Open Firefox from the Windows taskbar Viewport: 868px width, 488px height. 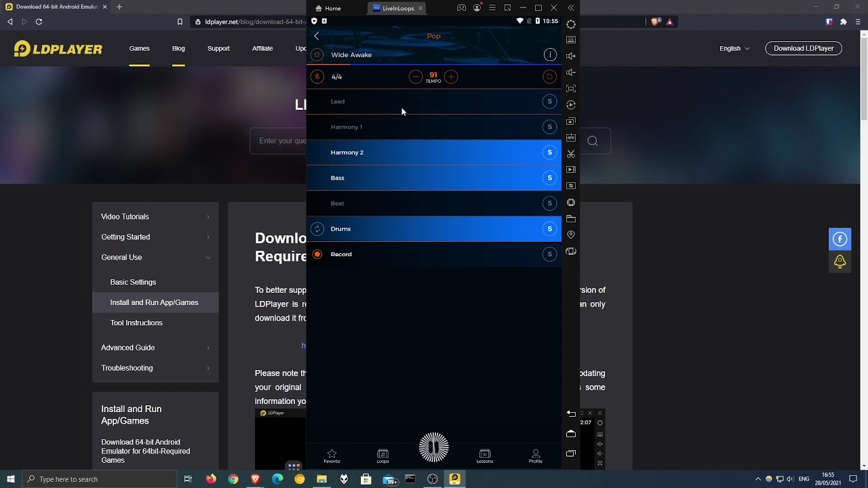211,479
